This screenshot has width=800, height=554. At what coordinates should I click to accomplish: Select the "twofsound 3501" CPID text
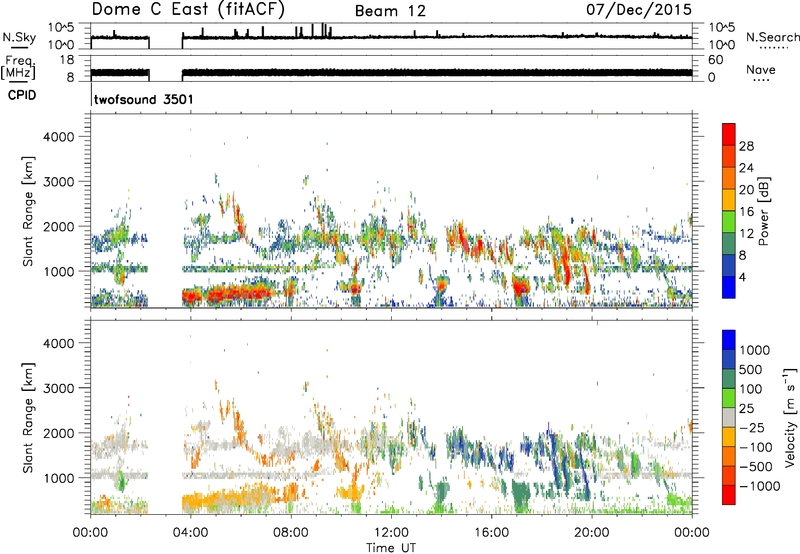[x=144, y=99]
